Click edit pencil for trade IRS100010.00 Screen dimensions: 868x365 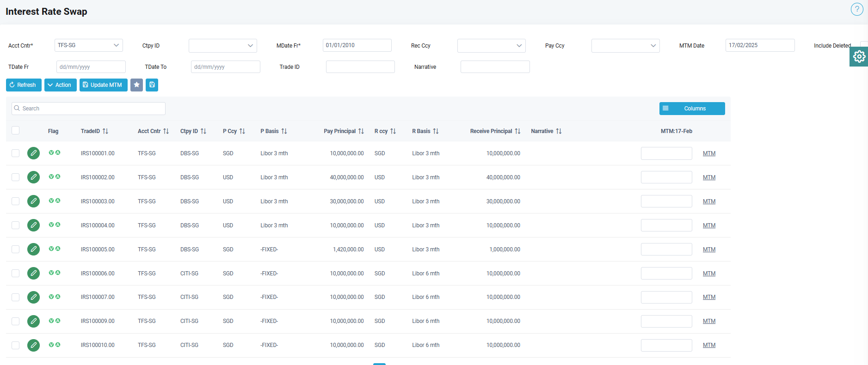point(33,345)
